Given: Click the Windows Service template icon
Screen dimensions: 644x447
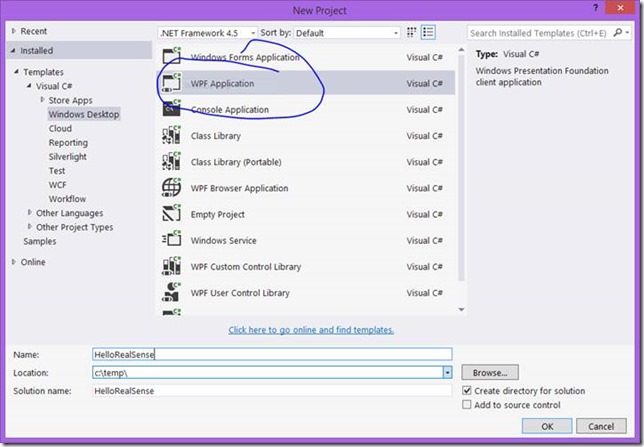Looking at the screenshot, I should (171, 240).
